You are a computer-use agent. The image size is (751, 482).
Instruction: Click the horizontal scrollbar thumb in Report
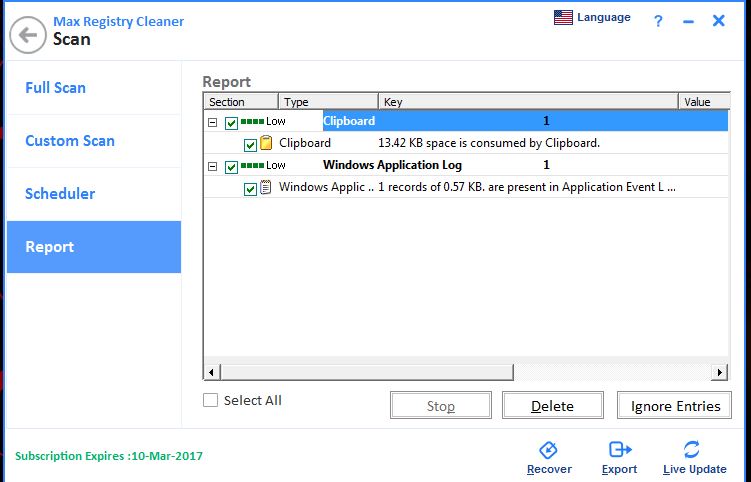(367, 372)
